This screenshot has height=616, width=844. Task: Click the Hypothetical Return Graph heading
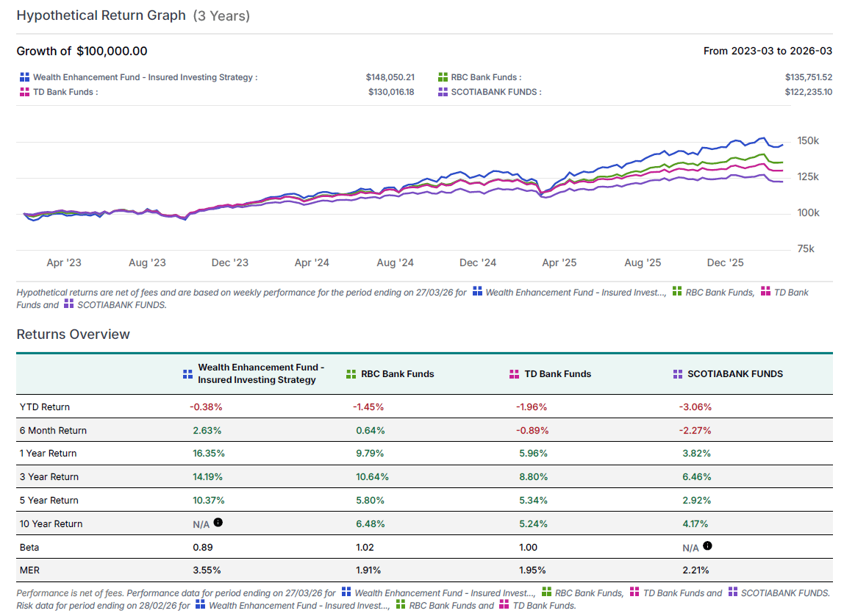[101, 15]
